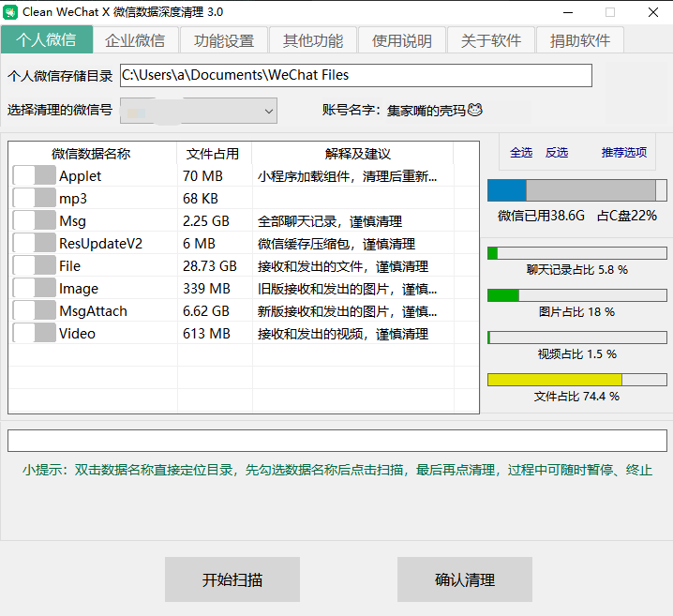Image resolution: width=673 pixels, height=616 pixels.
Task: Click the 全部聊天记录，谨慎清理 description
Action: point(330,221)
